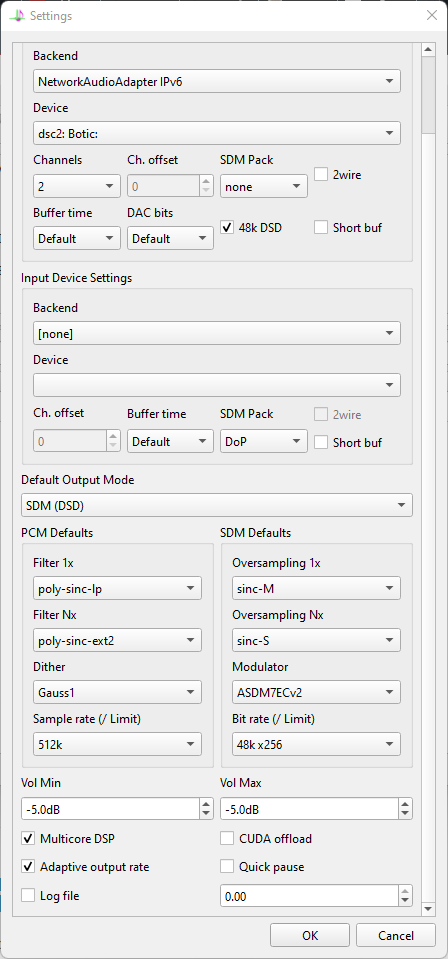Viewport: 448px width, 959px height.
Task: Open the Filter 1x poly-sinc-lp dropdown
Action: 117,588
